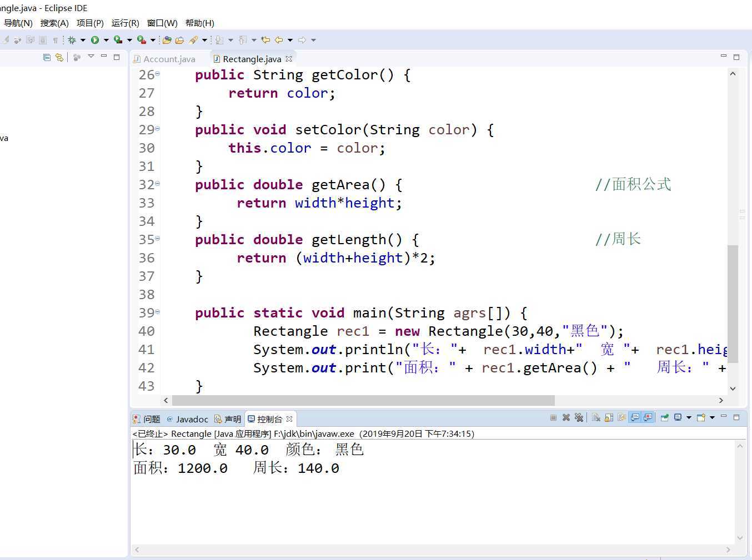Switch to the Account.java editor tab
This screenshot has height=560, width=752.
[164, 59]
